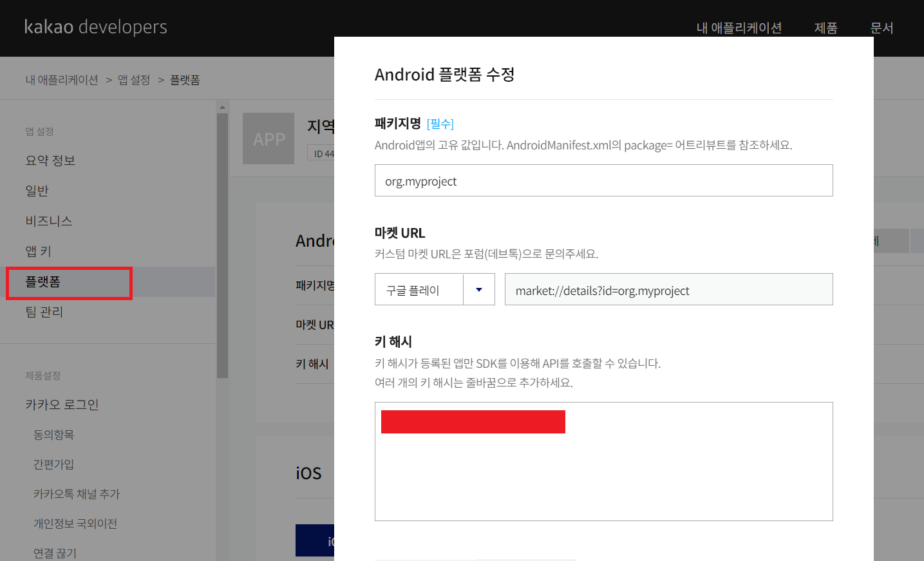Click 앱 설정 breadcrumb link
924x561 pixels.
[134, 80]
